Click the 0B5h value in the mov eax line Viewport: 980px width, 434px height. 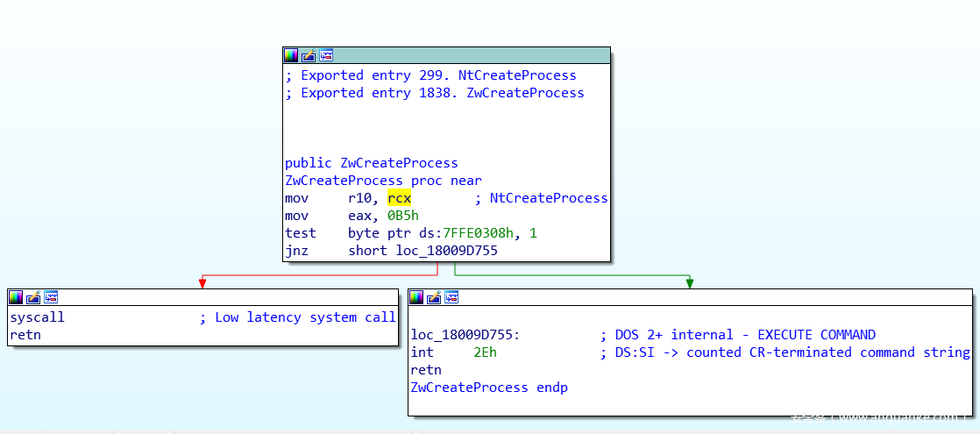[x=402, y=216]
